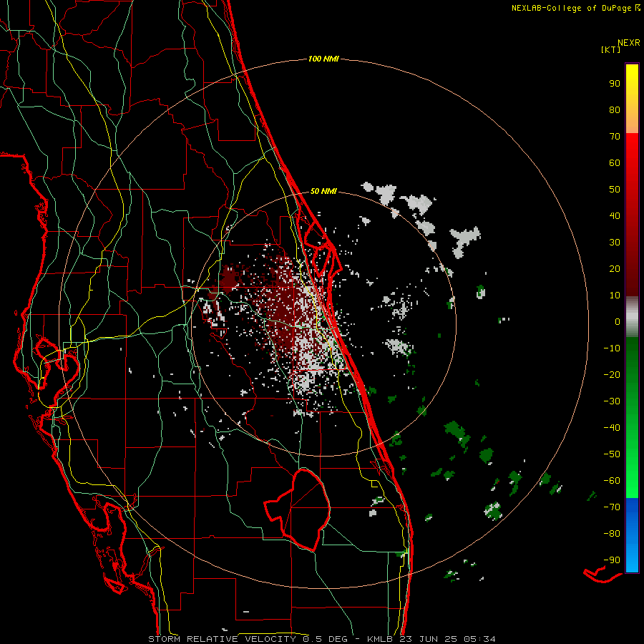Click the 40 value on velocity scale
Image resolution: width=644 pixels, height=644 pixels.
[615, 216]
